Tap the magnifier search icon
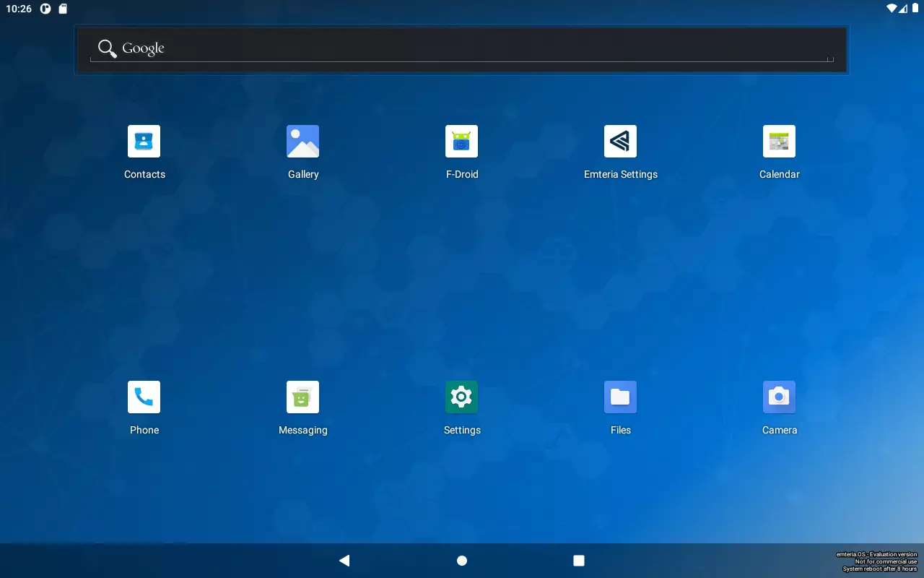 [108, 49]
